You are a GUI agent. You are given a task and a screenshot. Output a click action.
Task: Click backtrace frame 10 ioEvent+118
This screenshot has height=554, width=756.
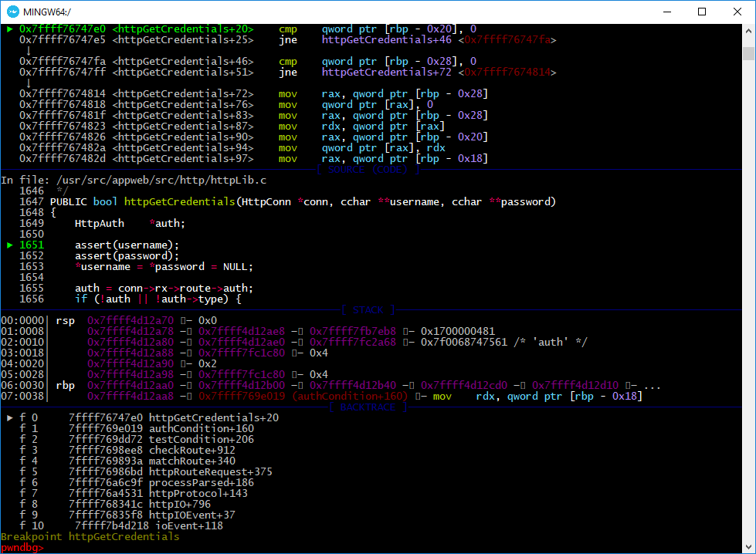121,526
